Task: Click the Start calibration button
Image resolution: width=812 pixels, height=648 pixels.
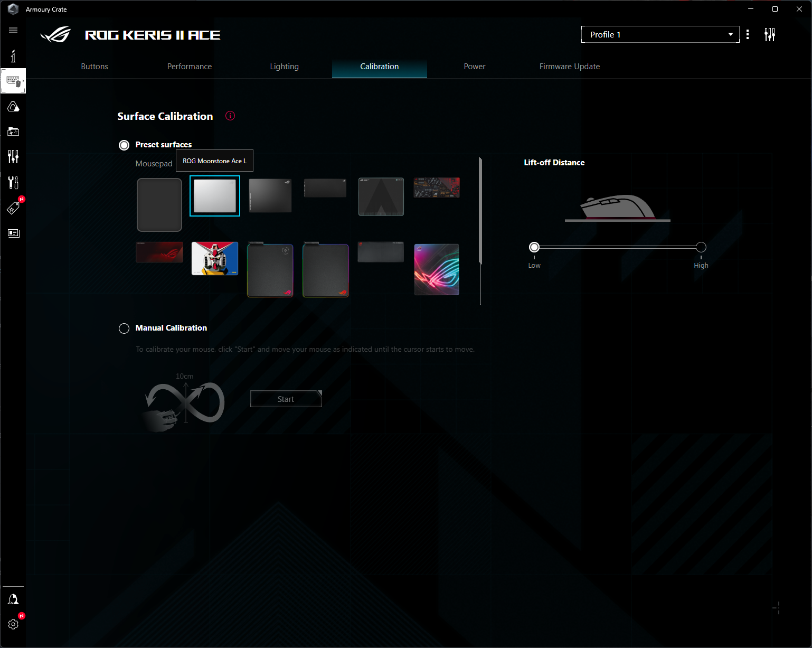Action: (x=286, y=399)
